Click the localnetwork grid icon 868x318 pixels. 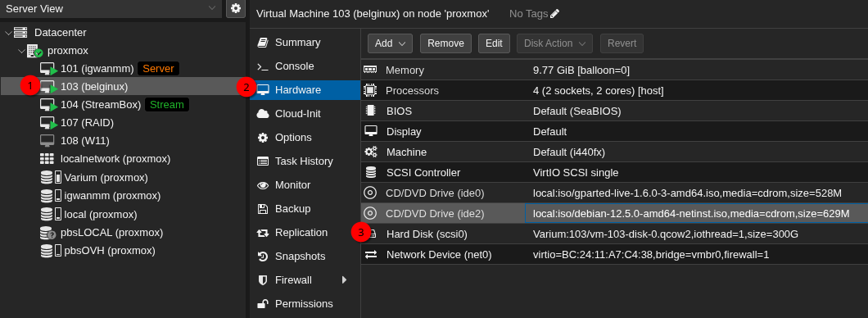47,159
